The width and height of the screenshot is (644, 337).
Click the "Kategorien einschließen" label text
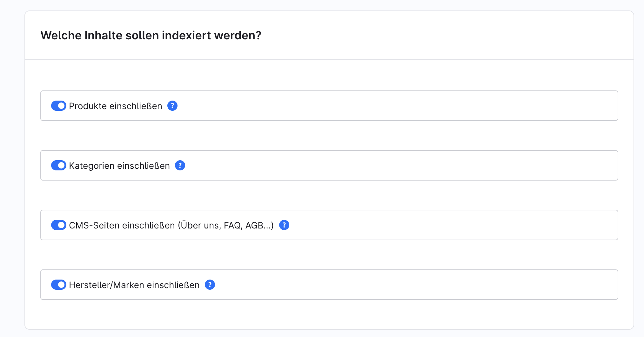[x=119, y=166]
